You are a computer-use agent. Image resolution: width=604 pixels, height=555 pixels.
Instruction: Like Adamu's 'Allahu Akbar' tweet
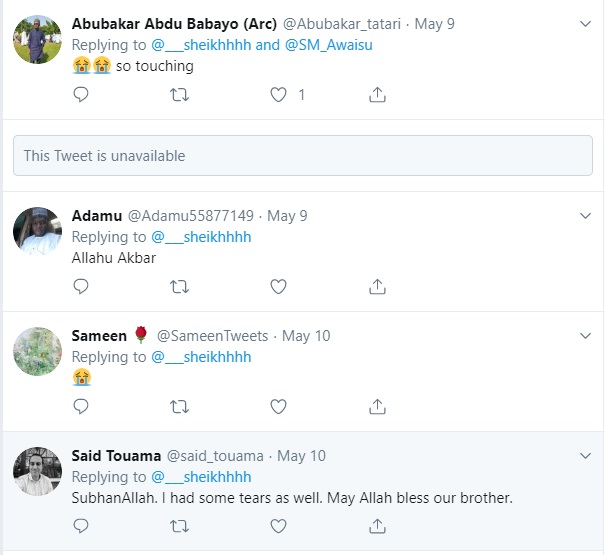[x=279, y=287]
